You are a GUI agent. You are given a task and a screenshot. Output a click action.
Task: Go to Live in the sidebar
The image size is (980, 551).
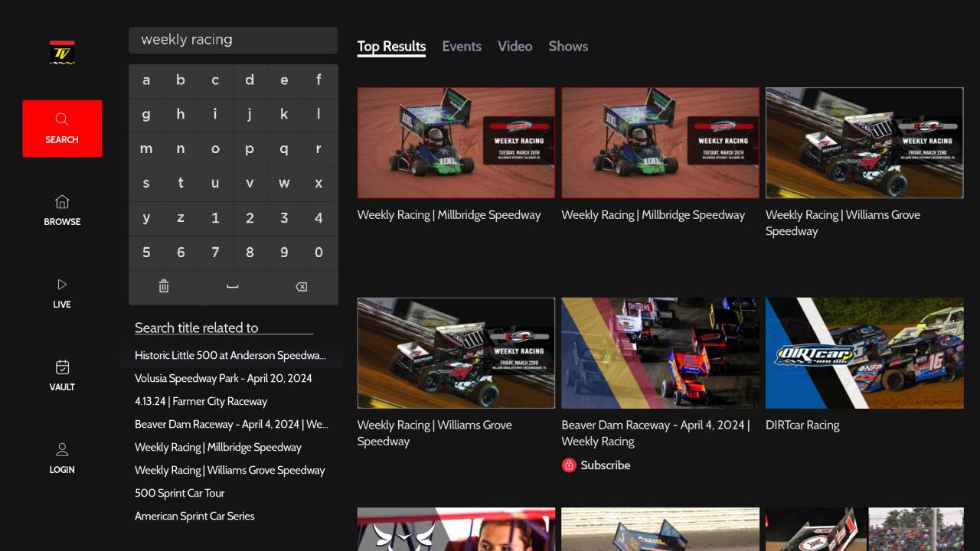[x=62, y=294]
